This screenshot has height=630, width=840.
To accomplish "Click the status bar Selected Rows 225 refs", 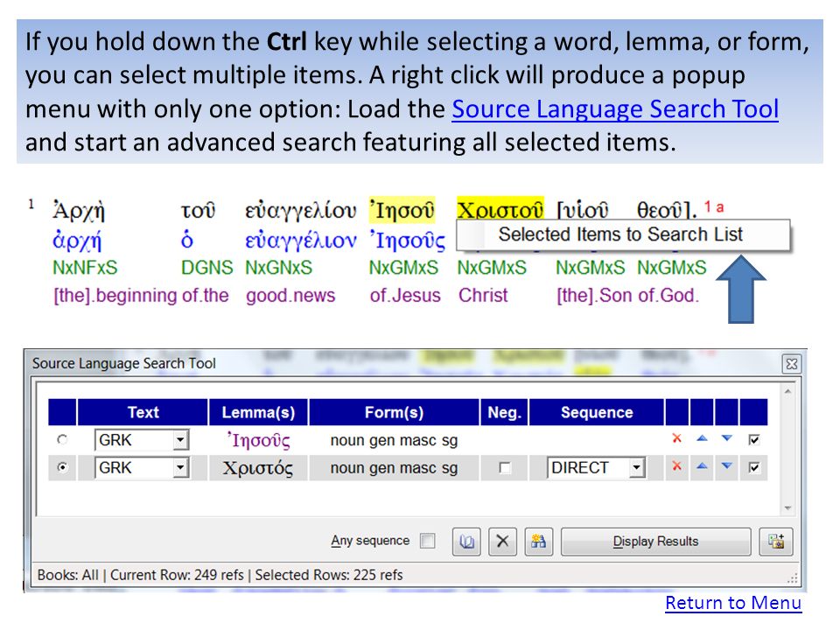I will pos(328,576).
